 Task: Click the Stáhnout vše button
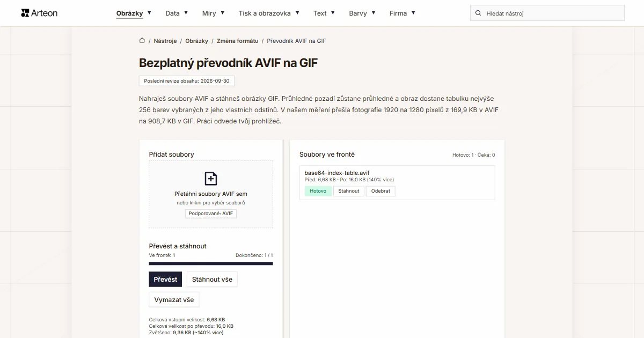pyautogui.click(x=212, y=280)
